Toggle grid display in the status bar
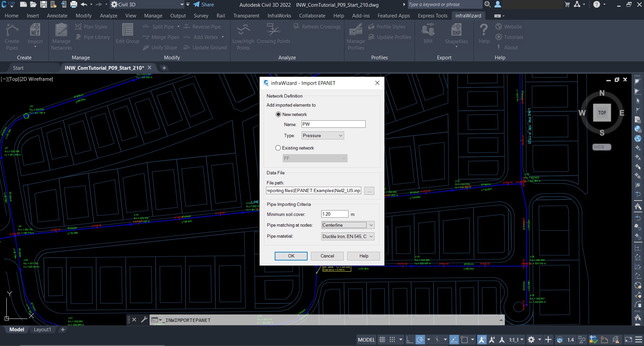Screen dimensions: 644x346 tap(382, 340)
